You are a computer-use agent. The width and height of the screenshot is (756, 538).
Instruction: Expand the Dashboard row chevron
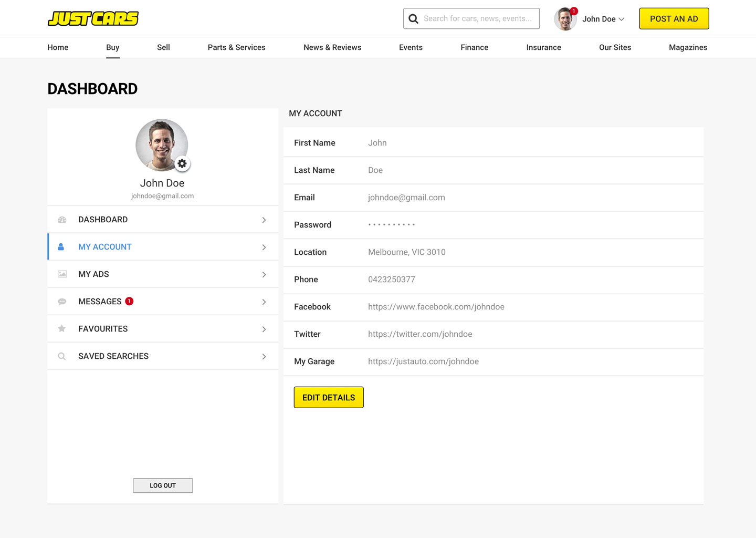[x=264, y=220]
